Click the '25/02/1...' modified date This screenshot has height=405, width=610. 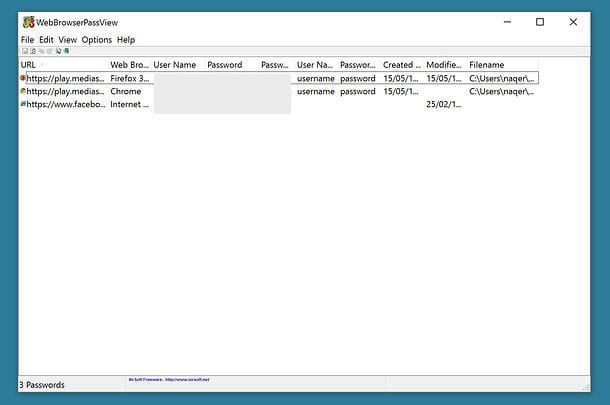pyautogui.click(x=444, y=104)
